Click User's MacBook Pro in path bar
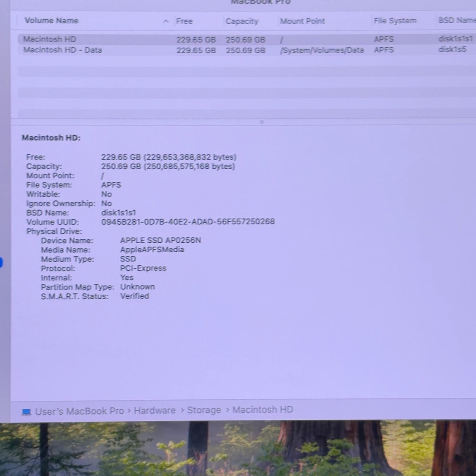The height and width of the screenshot is (476, 476). (x=80, y=411)
